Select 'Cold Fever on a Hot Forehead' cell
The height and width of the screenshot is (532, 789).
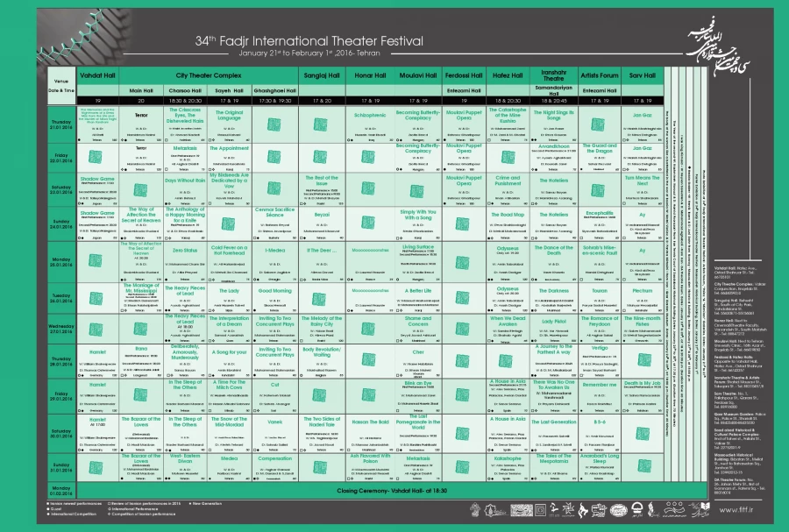(229, 262)
